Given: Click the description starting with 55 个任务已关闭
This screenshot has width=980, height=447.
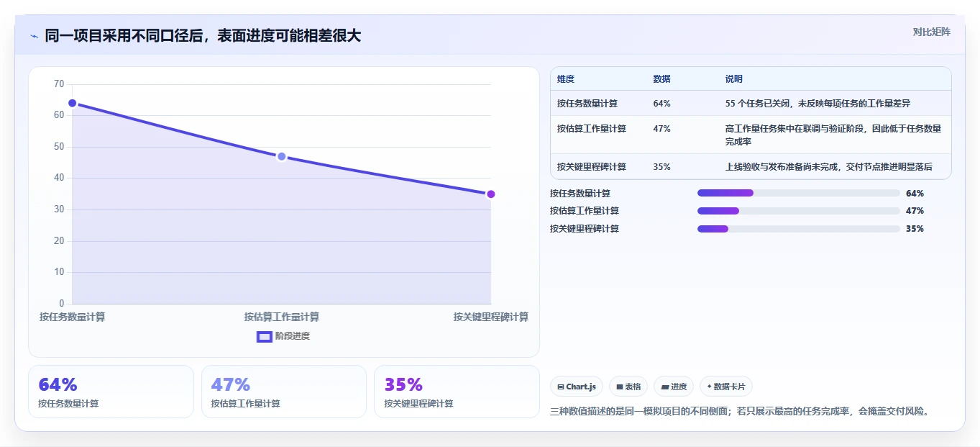Looking at the screenshot, I should pos(818,104).
